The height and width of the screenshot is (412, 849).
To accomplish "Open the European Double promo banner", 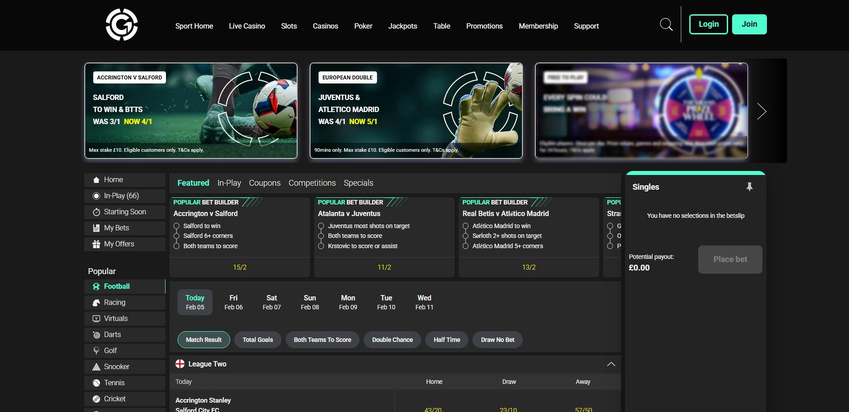I will click(416, 111).
